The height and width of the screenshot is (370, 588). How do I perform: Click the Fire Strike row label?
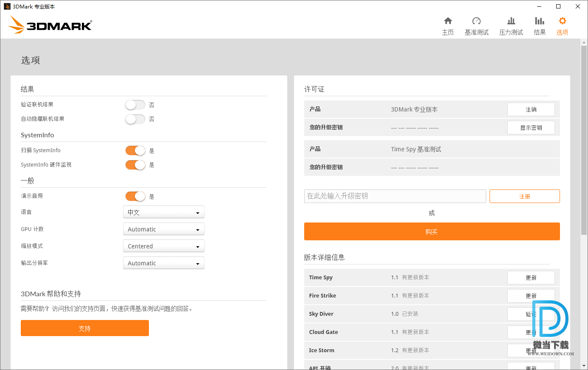click(322, 296)
